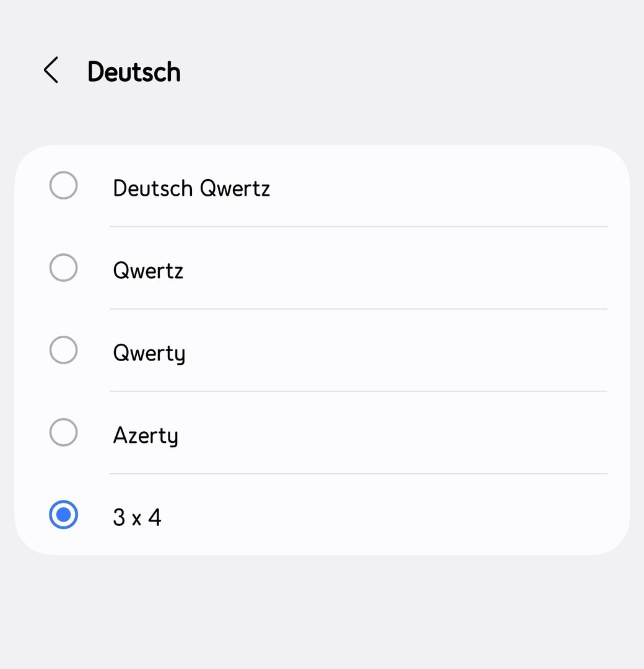Tap the Azerty label text
The width and height of the screenshot is (644, 669).
tap(146, 435)
